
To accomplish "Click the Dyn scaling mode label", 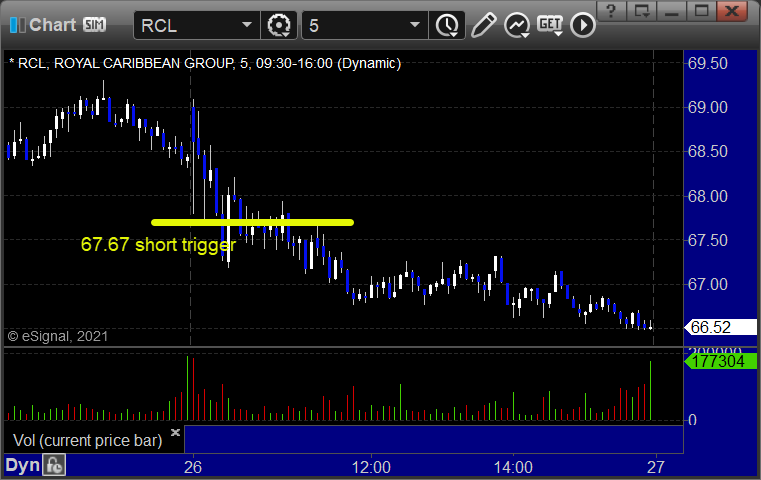I will point(22,465).
